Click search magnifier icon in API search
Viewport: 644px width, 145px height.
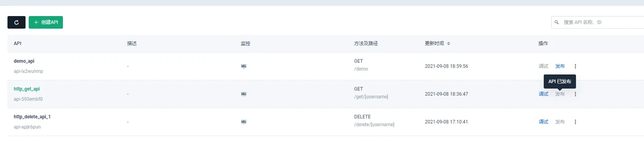[x=557, y=22]
